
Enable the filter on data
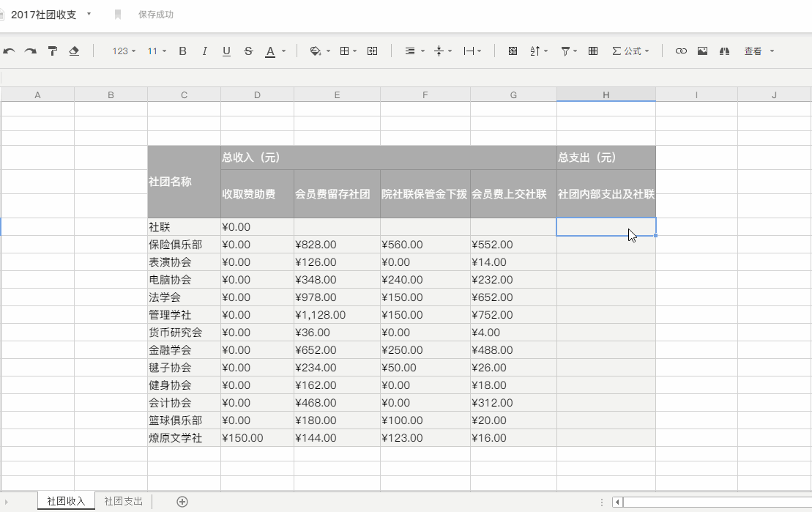pos(565,51)
